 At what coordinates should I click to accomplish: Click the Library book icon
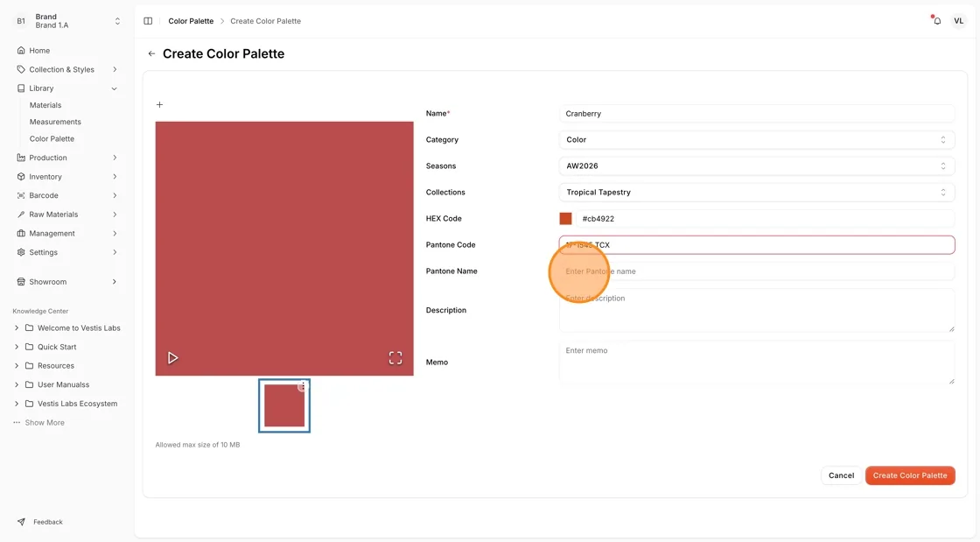click(x=21, y=88)
